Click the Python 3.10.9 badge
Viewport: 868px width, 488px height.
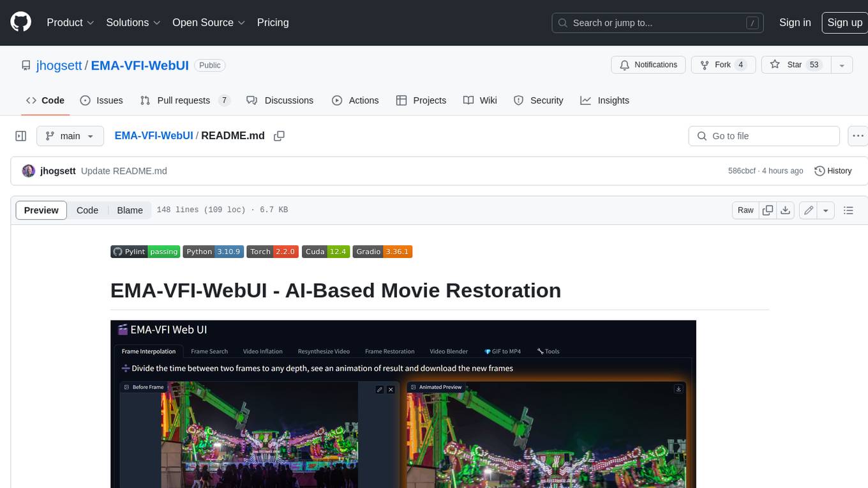pyautogui.click(x=213, y=252)
